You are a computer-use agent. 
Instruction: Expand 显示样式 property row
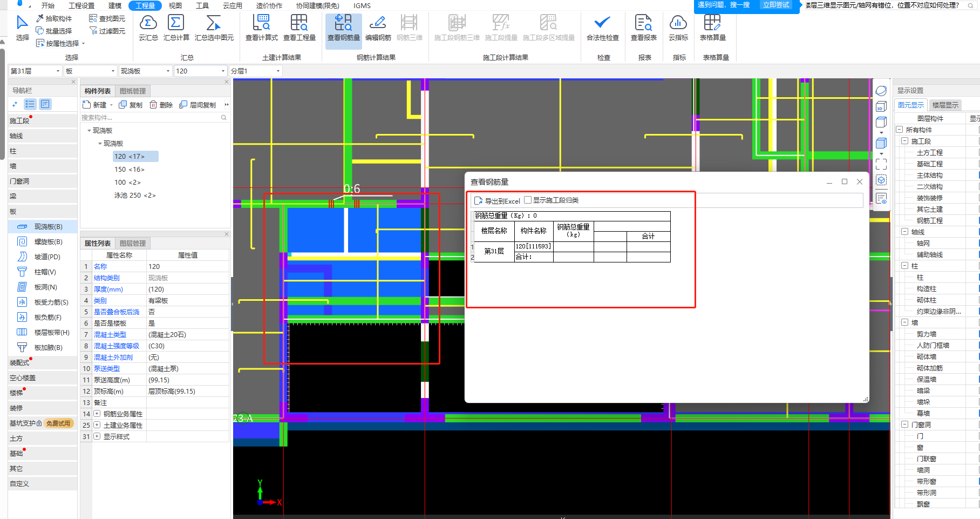coord(97,436)
